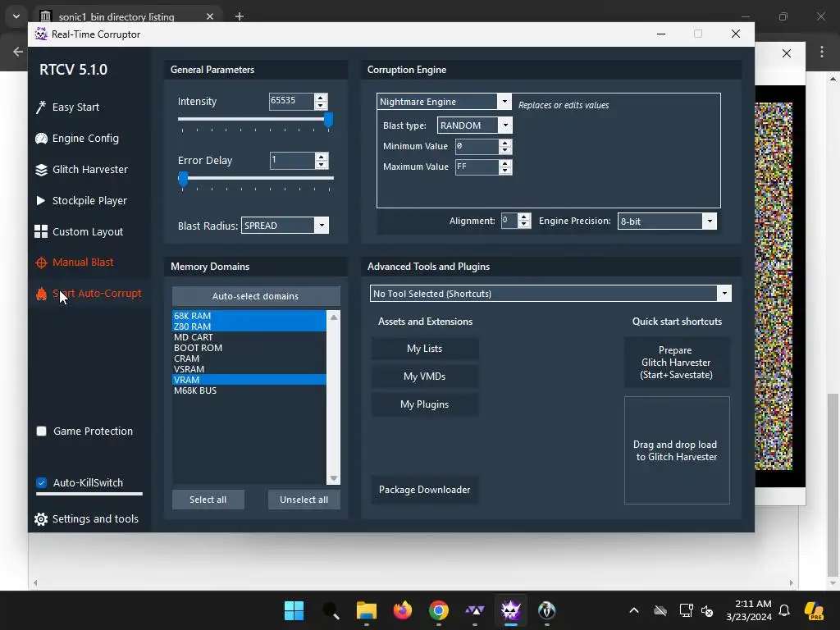
Task: Trigger Manual Blast crosshair icon
Action: (x=41, y=262)
